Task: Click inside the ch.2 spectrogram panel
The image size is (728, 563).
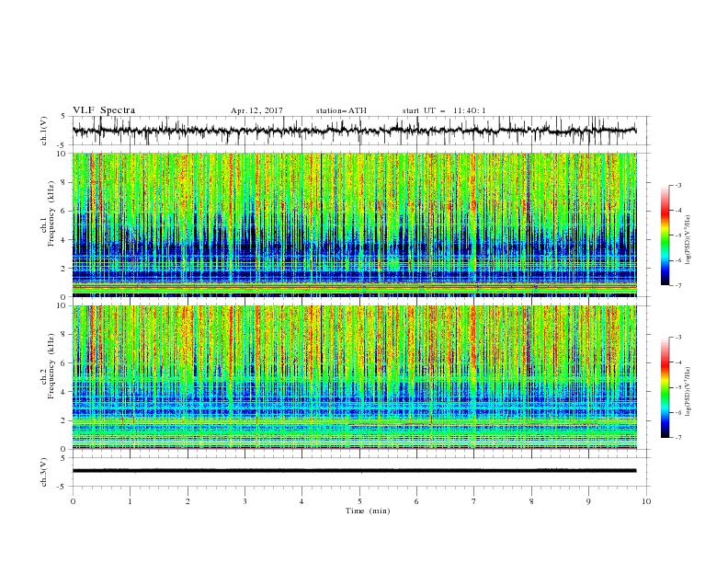Action: pos(355,377)
